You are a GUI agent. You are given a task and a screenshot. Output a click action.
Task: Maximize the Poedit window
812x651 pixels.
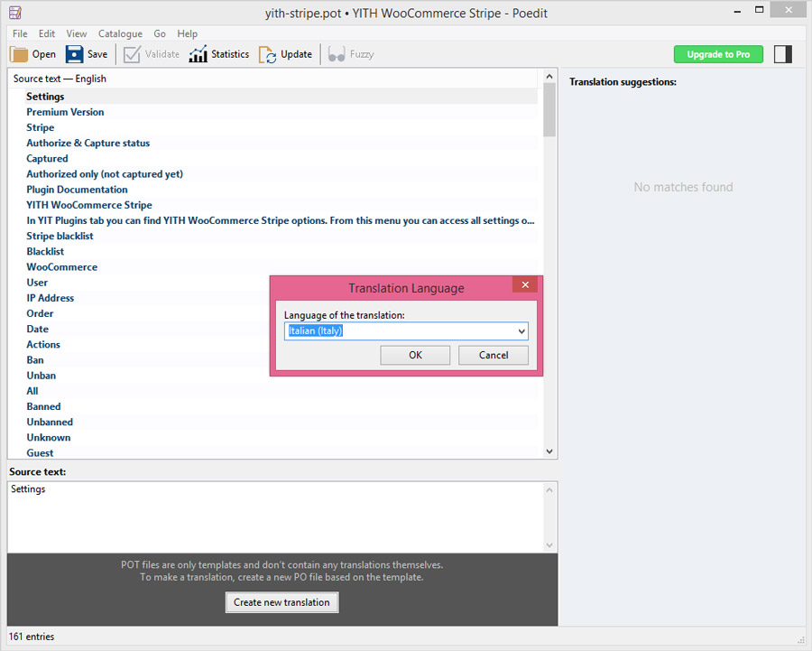click(x=759, y=10)
